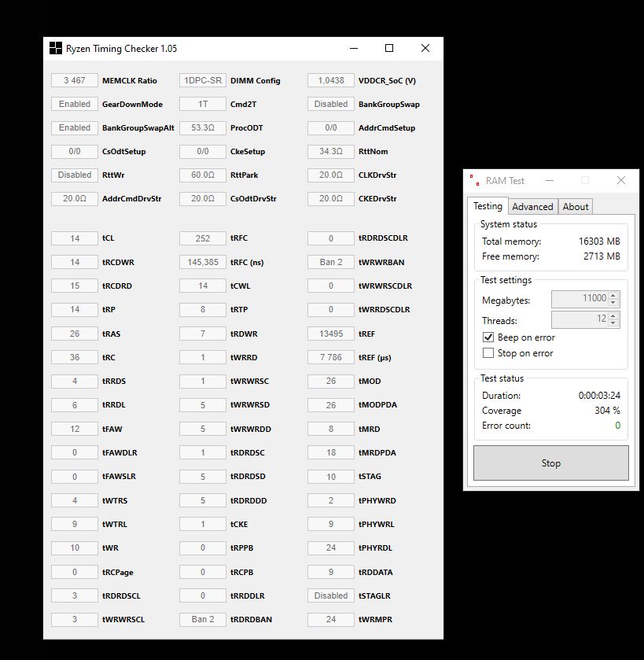Click the ProcODT value 53.3Ω
The height and width of the screenshot is (660, 644).
pyautogui.click(x=203, y=127)
